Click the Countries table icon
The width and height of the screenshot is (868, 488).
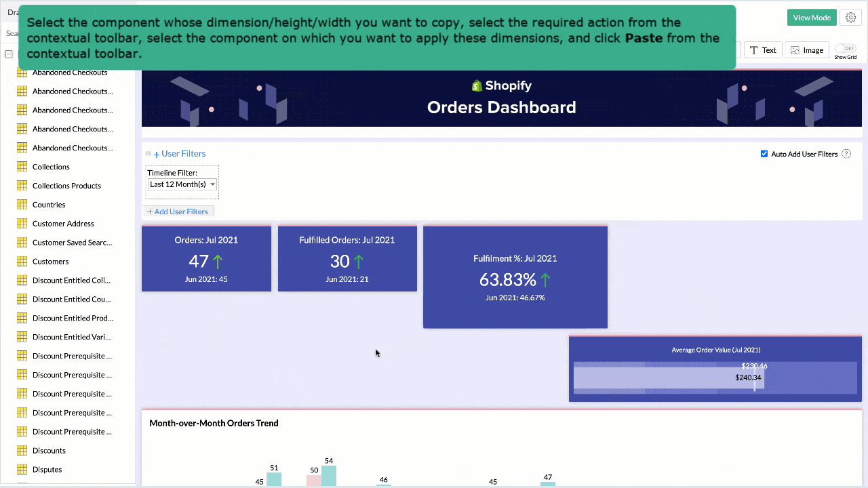(22, 205)
